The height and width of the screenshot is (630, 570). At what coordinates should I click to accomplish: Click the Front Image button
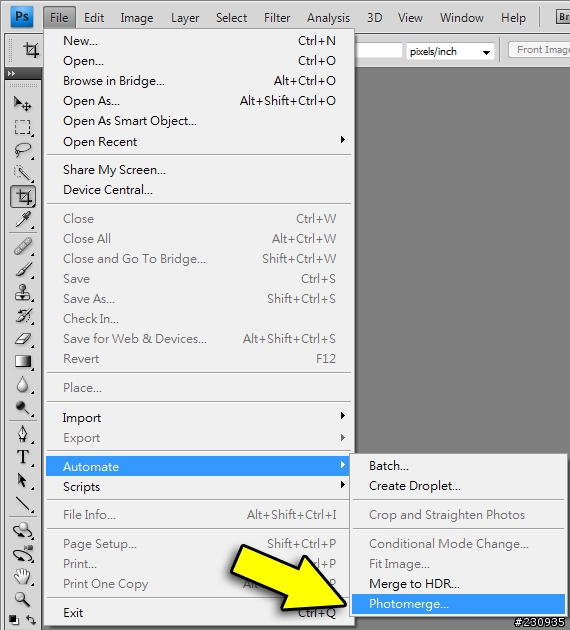539,50
